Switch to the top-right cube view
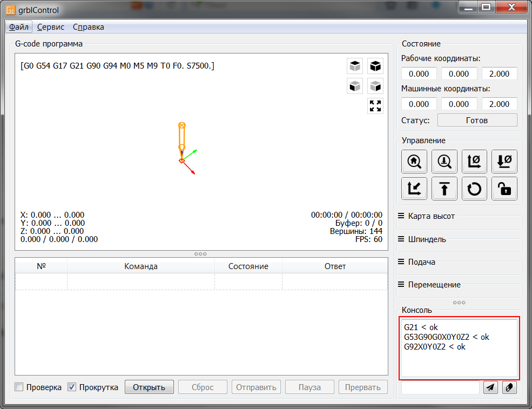Viewport: 532px width, 409px height. tap(375, 66)
